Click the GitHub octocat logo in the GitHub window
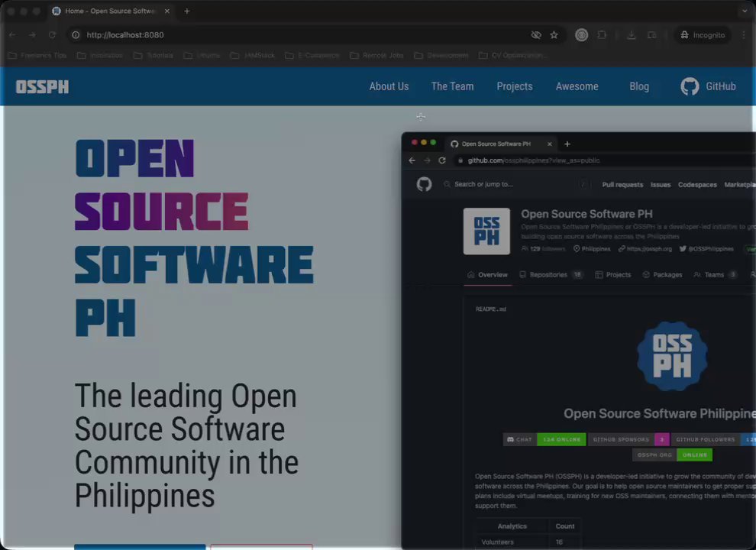Viewport: 756px width, 550px height. click(x=424, y=184)
